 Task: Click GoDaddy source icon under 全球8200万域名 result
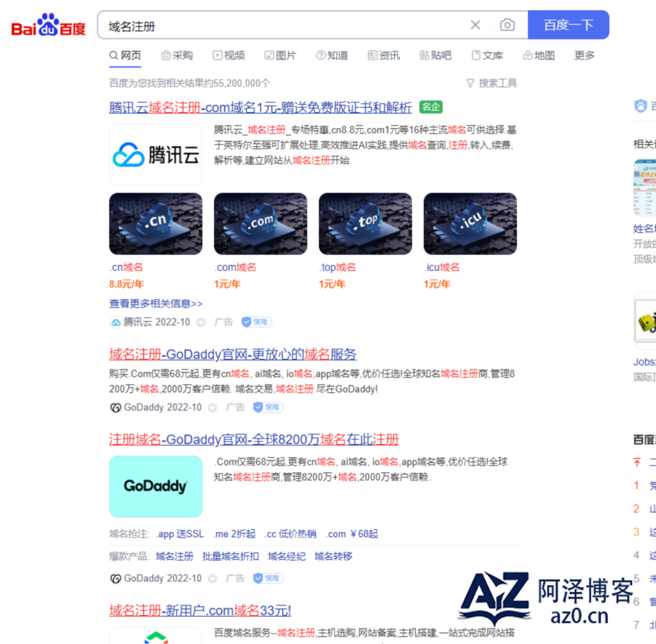[115, 578]
